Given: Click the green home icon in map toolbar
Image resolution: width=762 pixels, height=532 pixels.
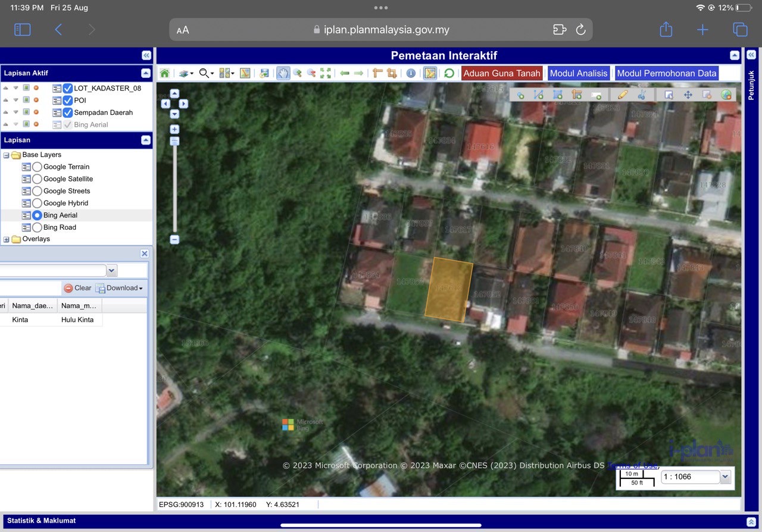Looking at the screenshot, I should tap(164, 73).
